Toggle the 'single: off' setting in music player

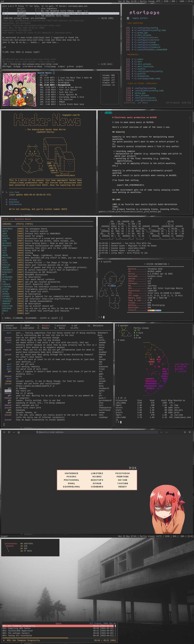click(109, 82)
